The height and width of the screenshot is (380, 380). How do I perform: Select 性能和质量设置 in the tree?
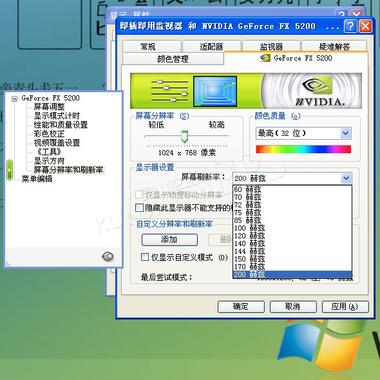click(61, 125)
